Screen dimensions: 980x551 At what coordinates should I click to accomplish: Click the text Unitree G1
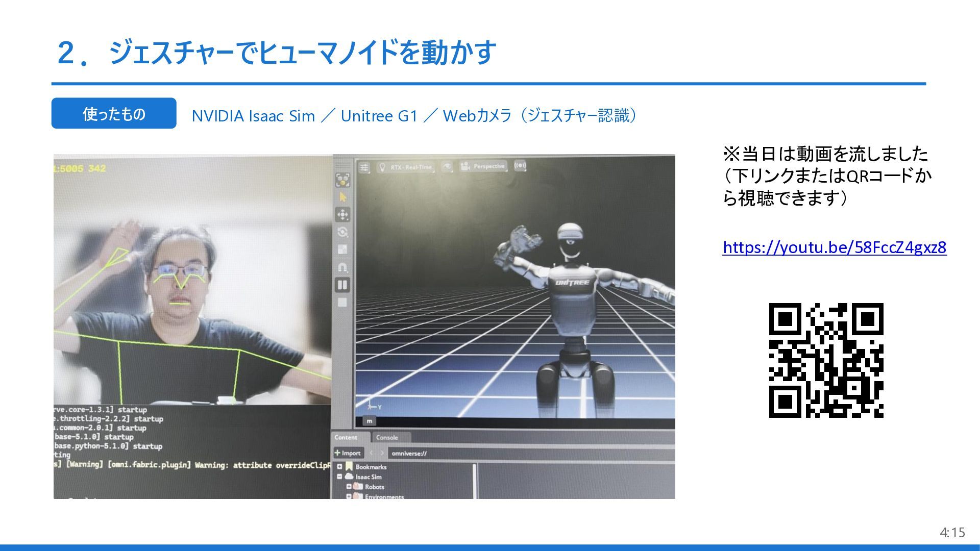[379, 116]
